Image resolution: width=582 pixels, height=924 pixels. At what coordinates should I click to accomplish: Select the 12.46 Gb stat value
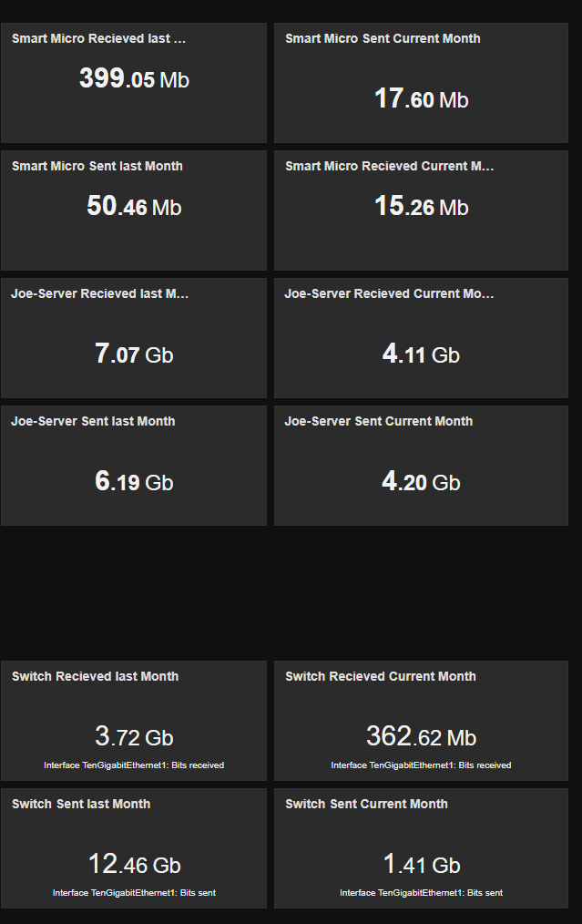pyautogui.click(x=134, y=865)
